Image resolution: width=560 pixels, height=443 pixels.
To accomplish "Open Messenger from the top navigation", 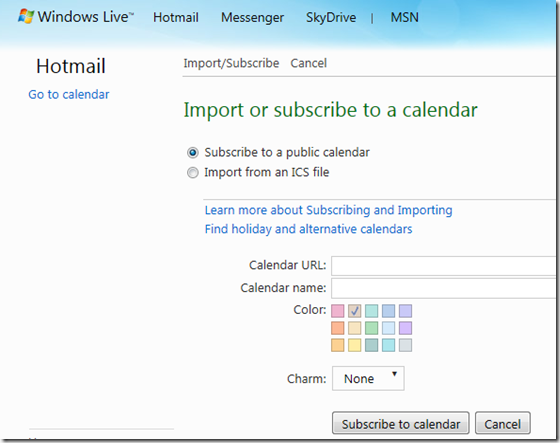I will [x=252, y=17].
